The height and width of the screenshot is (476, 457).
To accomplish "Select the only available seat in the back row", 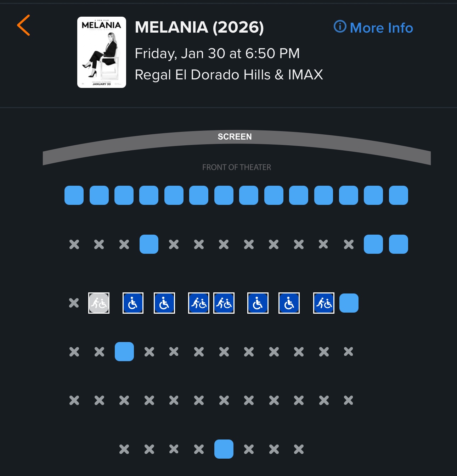I will (x=224, y=449).
